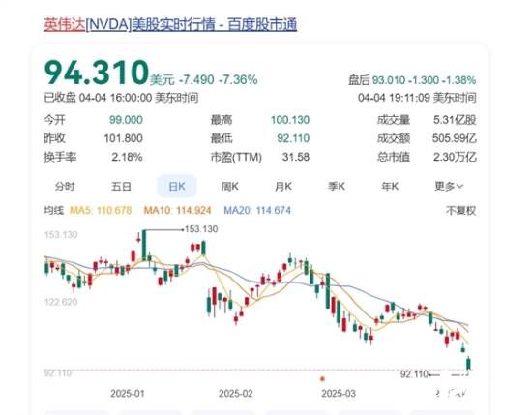Select the 五日 chart tab
Screen dimensions: 532x415
[121, 187]
